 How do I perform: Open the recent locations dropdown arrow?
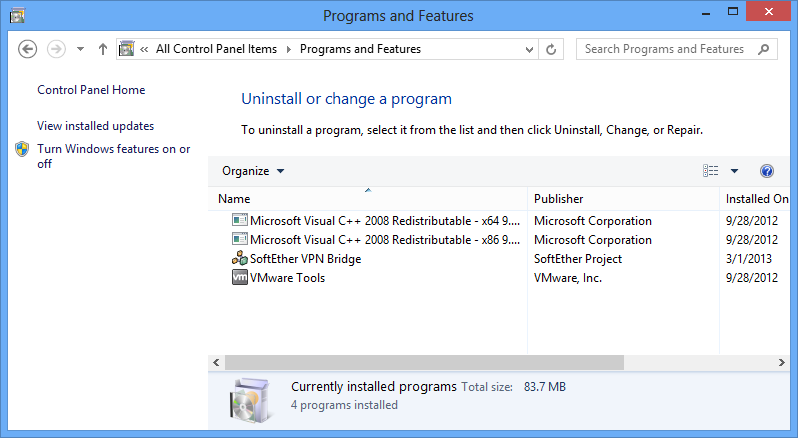click(x=80, y=49)
